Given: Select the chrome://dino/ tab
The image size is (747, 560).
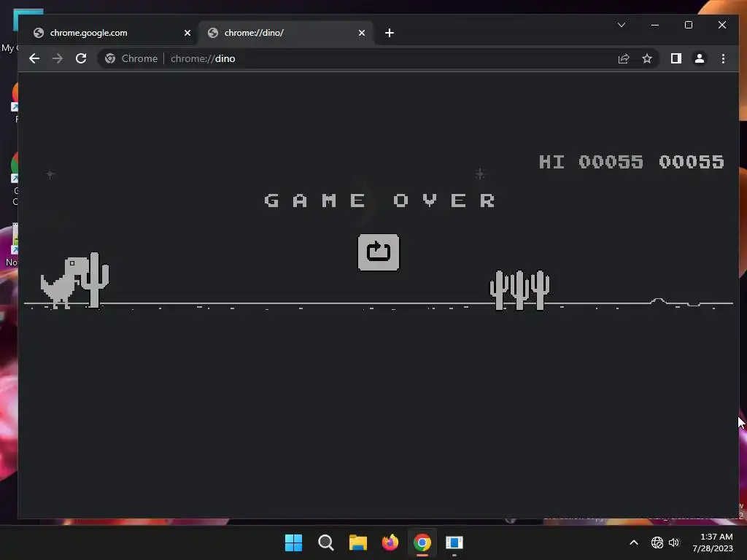Looking at the screenshot, I should tap(286, 33).
